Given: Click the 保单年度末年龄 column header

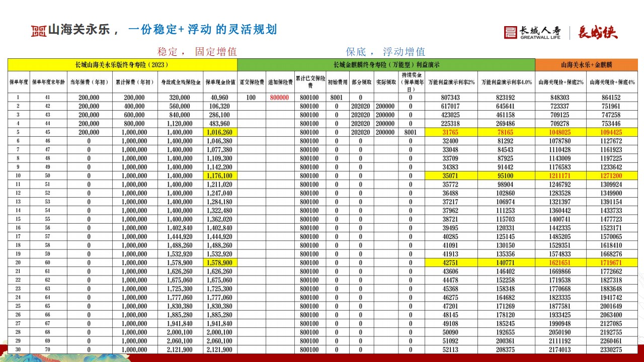Looking at the screenshot, I should pos(48,81).
